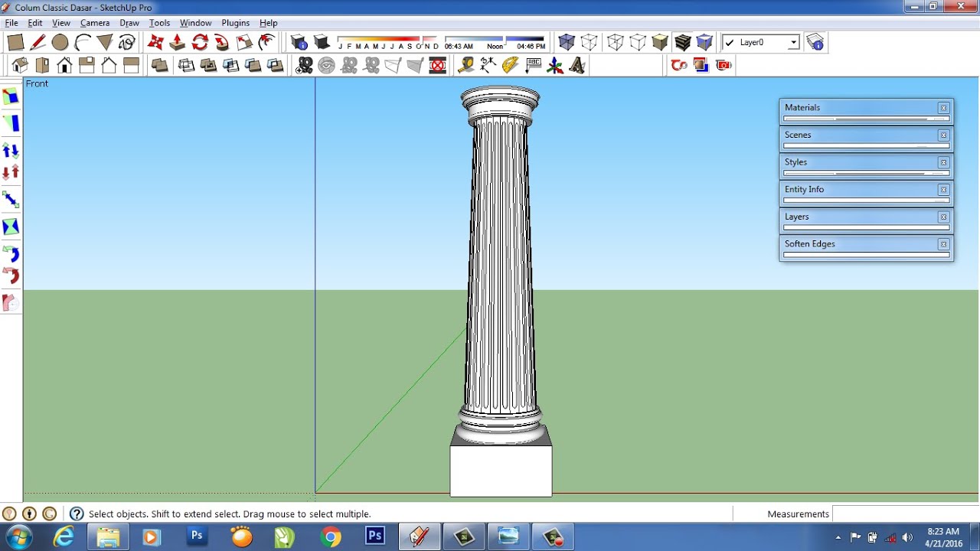This screenshot has height=551, width=980.
Task: Select the Rotate tool
Action: [200, 43]
